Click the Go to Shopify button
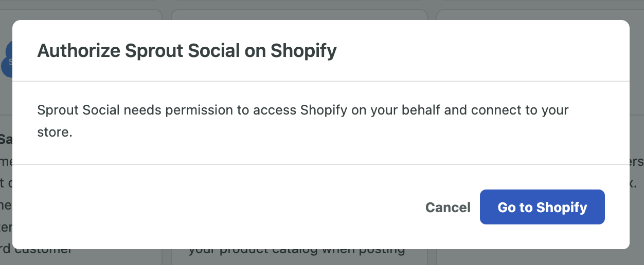Viewport: 644px width, 265px height. pyautogui.click(x=542, y=207)
